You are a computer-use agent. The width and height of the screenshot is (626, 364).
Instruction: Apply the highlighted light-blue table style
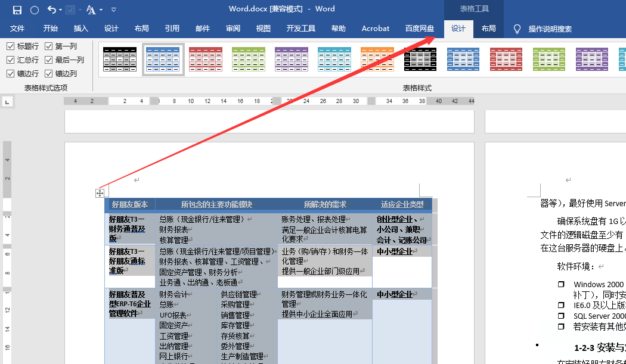pos(163,59)
